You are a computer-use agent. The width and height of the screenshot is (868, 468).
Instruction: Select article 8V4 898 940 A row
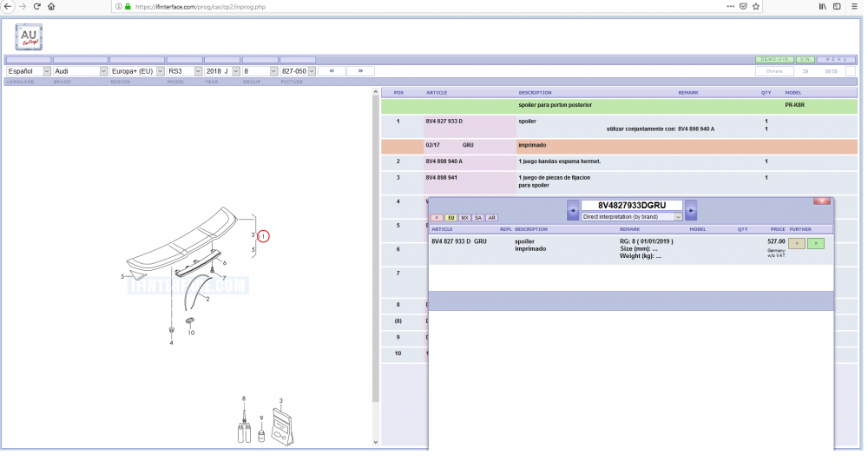pos(619,161)
